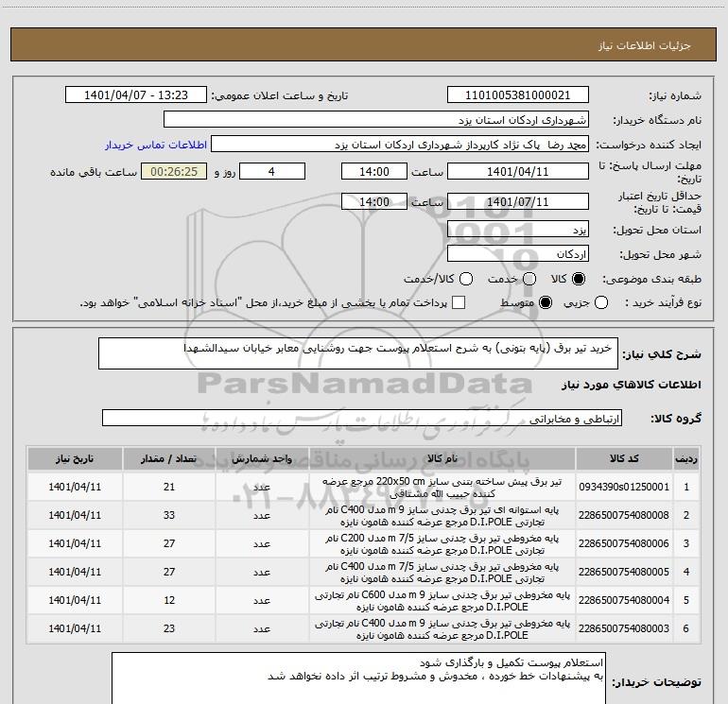Click the تعداد / مقدار column header
Viewport: 728px width, 704px height.
pyautogui.click(x=169, y=458)
